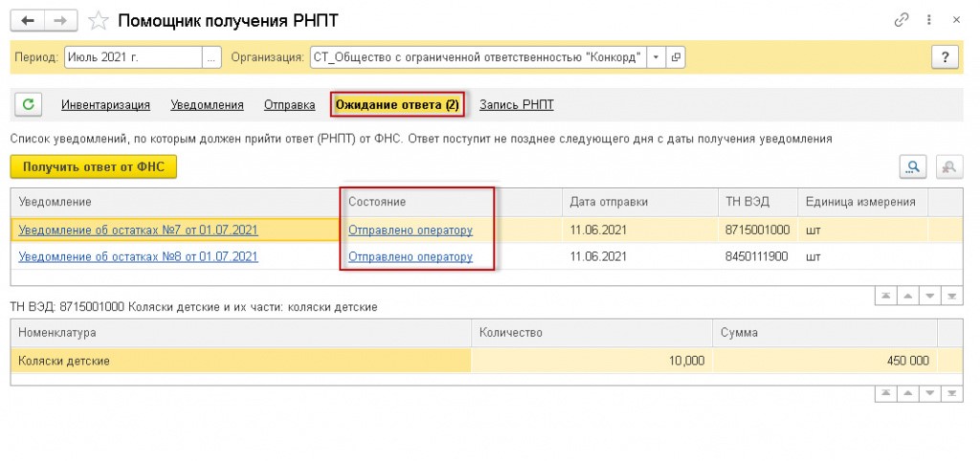Expand the Организация dropdown list

(656, 57)
